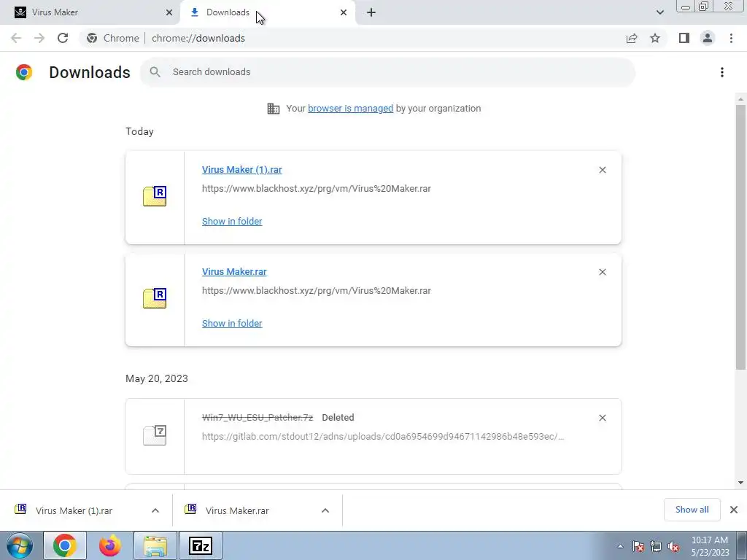
Task: Click Virus Maker.rar archive icon in list
Action: 155,298
